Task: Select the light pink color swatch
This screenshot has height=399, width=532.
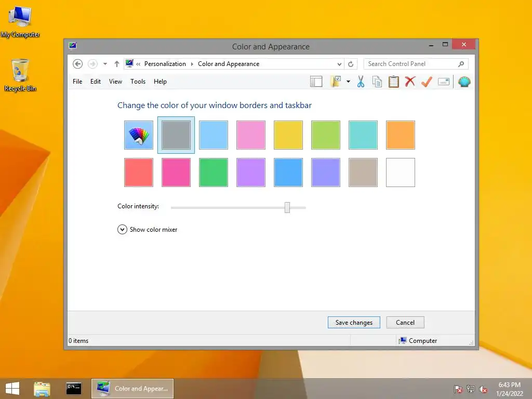Action: (251, 135)
